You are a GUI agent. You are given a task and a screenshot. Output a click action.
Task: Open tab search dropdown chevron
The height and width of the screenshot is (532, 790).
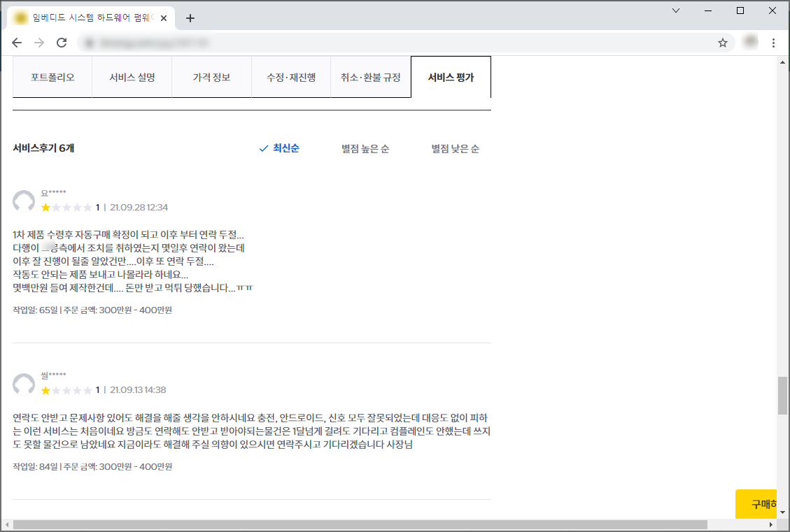click(676, 10)
